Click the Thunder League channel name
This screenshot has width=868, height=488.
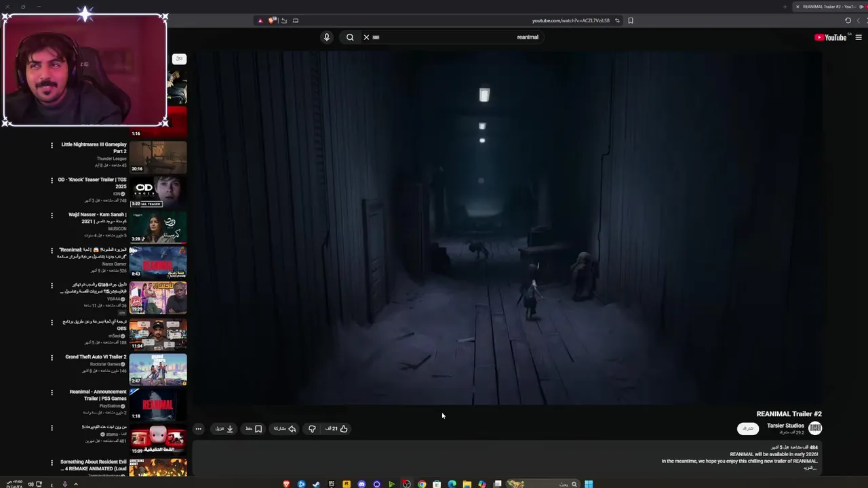[x=111, y=159]
